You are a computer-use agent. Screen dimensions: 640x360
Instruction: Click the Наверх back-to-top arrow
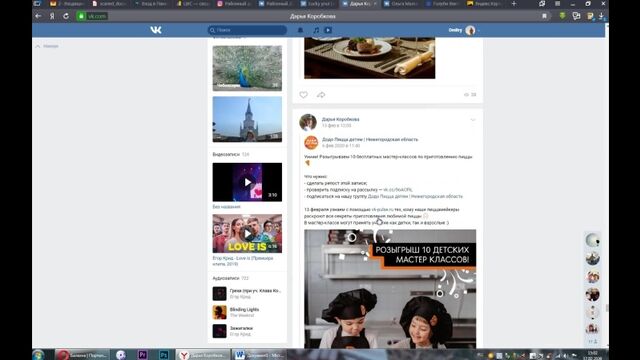point(47,46)
